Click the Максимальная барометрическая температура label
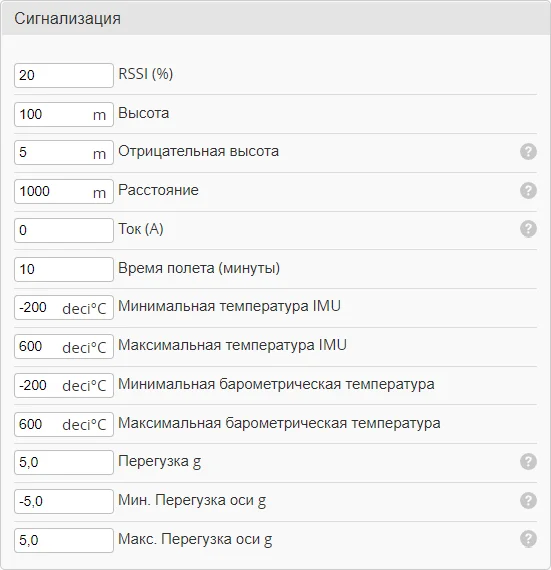The height and width of the screenshot is (570, 551). click(x=279, y=423)
